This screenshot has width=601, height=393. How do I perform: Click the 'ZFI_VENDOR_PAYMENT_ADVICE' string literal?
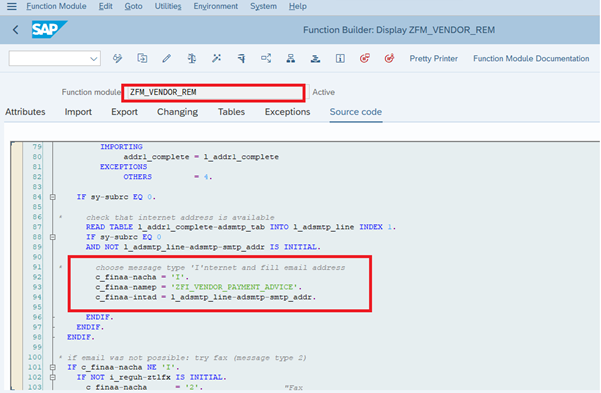pyautogui.click(x=236, y=287)
